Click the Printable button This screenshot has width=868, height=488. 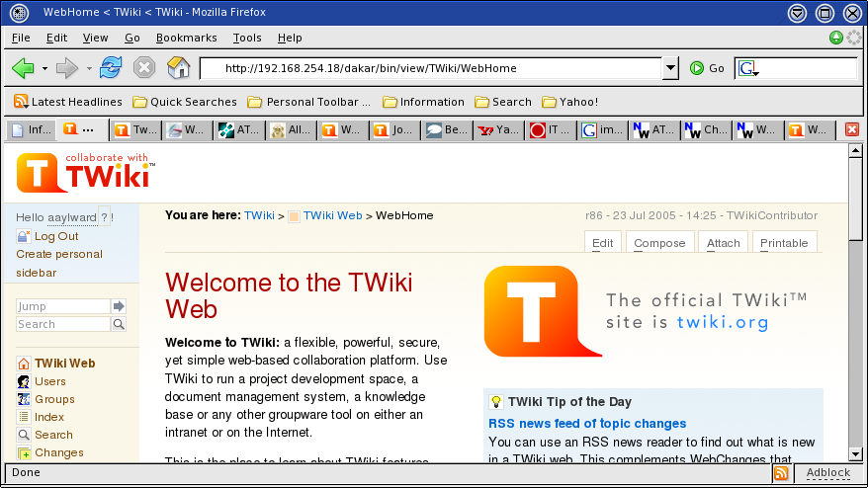784,243
